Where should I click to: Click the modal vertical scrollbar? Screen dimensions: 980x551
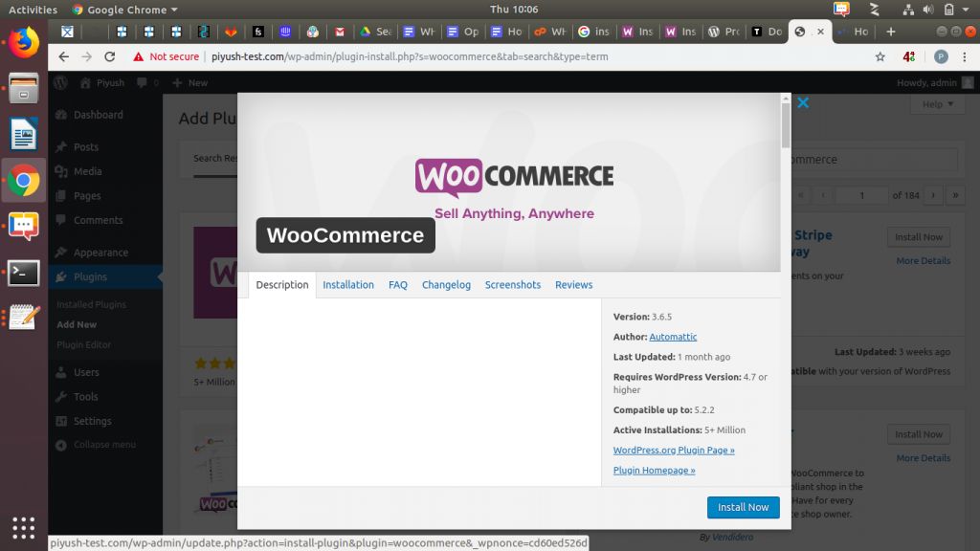tap(786, 125)
